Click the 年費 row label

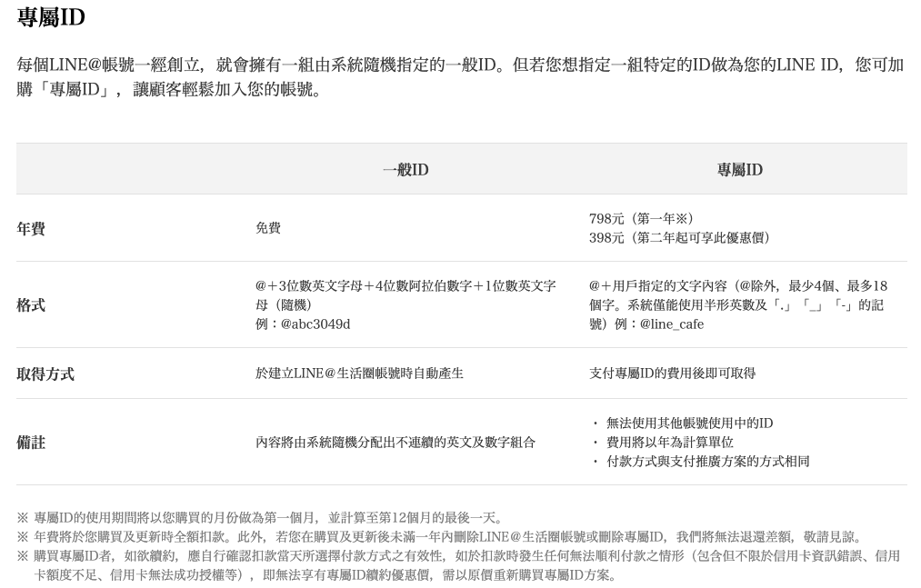31,228
